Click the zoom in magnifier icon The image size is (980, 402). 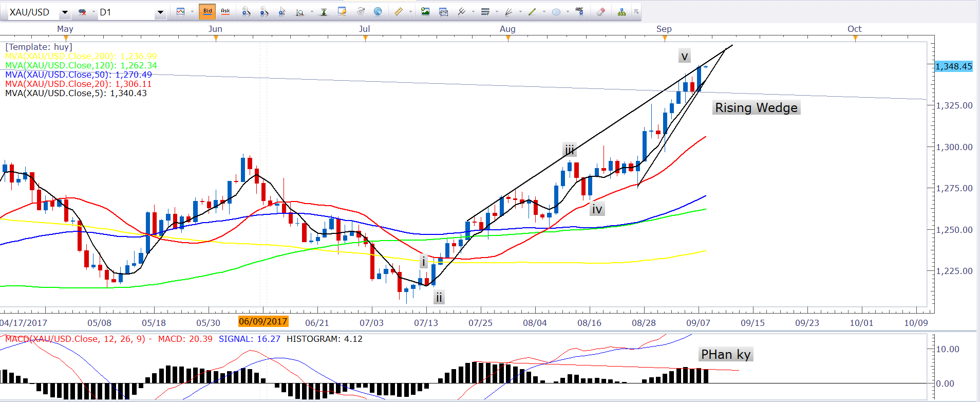coord(247,12)
